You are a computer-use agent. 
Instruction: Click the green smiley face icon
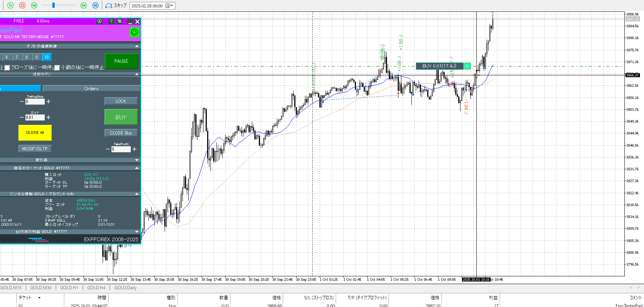click(x=134, y=32)
